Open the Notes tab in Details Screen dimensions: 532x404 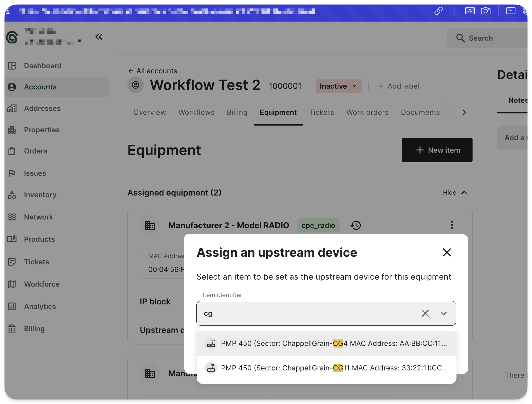coord(518,100)
